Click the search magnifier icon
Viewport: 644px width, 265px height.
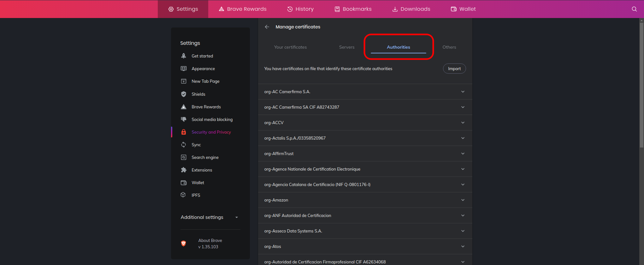(x=634, y=9)
